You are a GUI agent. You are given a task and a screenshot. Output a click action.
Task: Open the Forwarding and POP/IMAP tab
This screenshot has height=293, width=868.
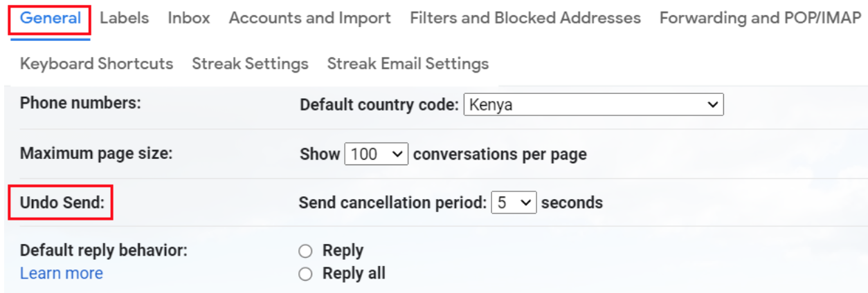760,18
